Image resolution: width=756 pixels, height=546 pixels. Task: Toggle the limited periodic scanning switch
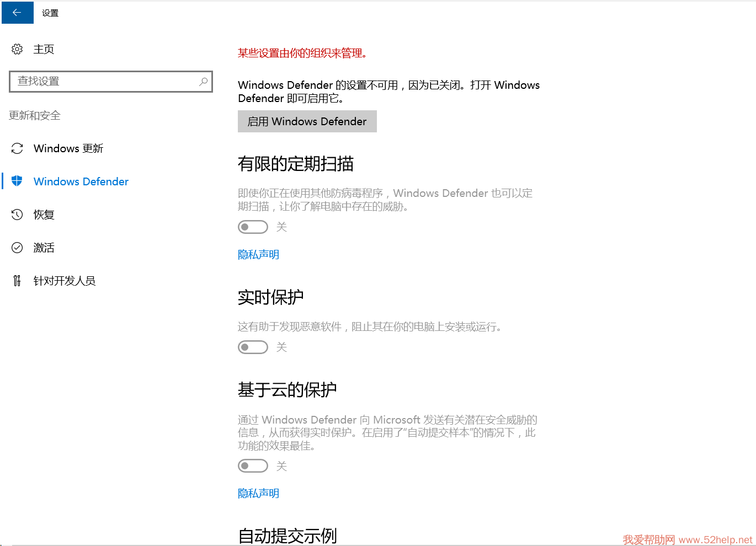pos(253,227)
